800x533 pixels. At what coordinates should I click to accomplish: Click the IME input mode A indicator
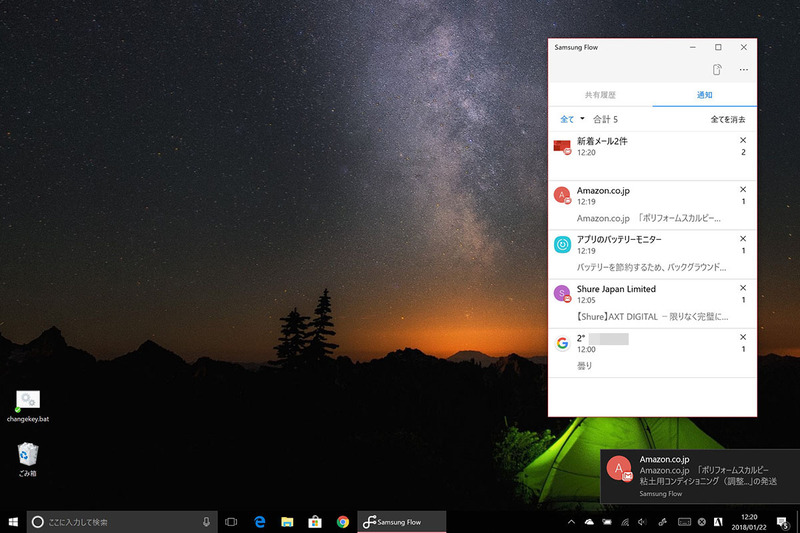click(x=718, y=522)
